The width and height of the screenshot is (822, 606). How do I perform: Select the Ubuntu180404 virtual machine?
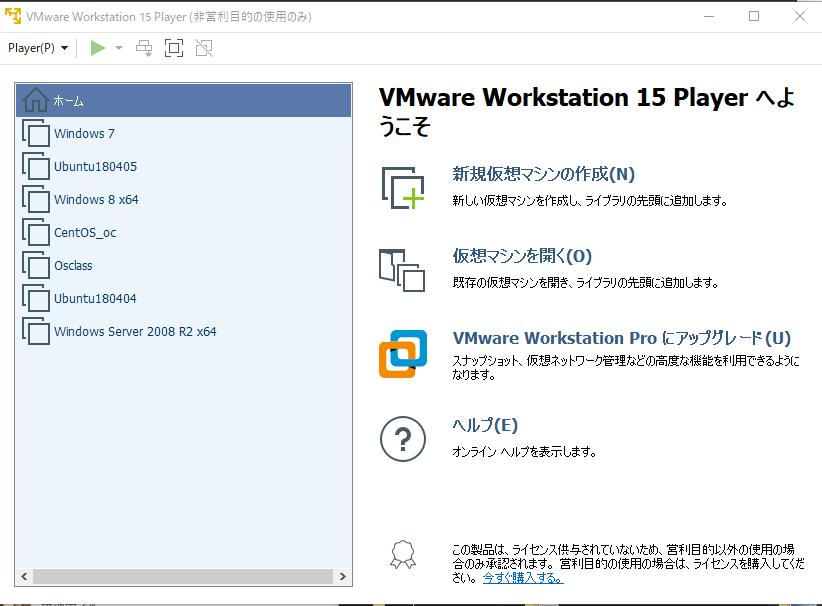pyautogui.click(x=183, y=298)
